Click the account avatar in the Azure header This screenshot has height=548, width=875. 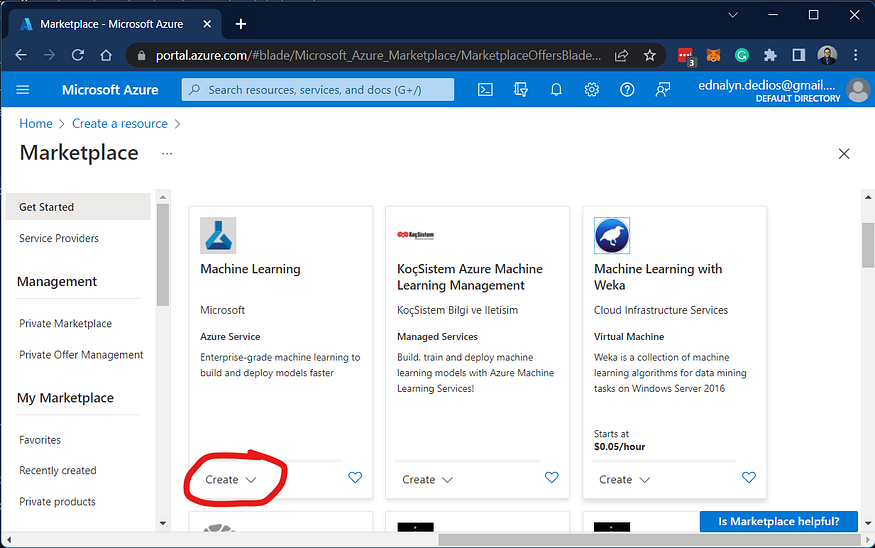[858, 90]
